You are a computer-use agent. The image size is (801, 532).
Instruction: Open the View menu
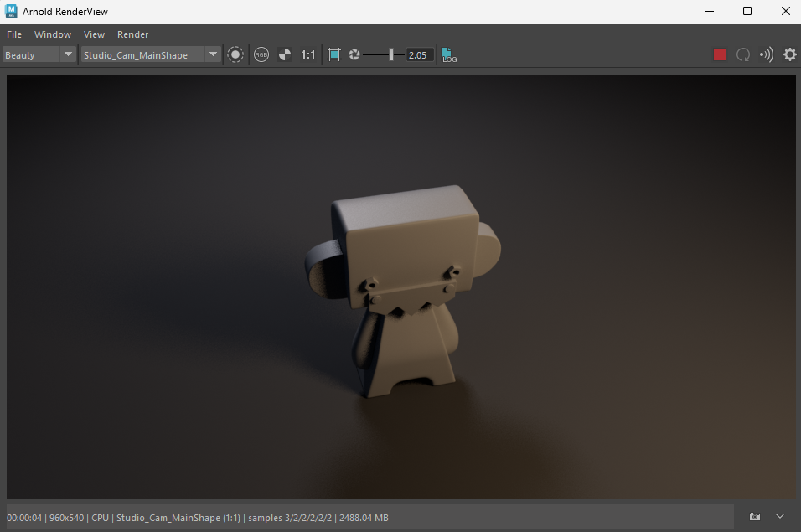(94, 34)
